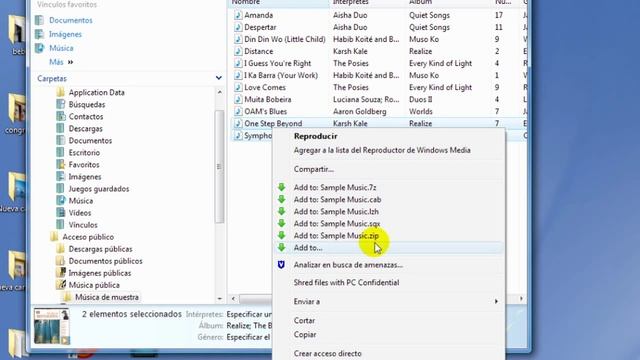Click green arrow icon beside Sample Music.zip
This screenshot has height=360, width=640.
pos(282,236)
